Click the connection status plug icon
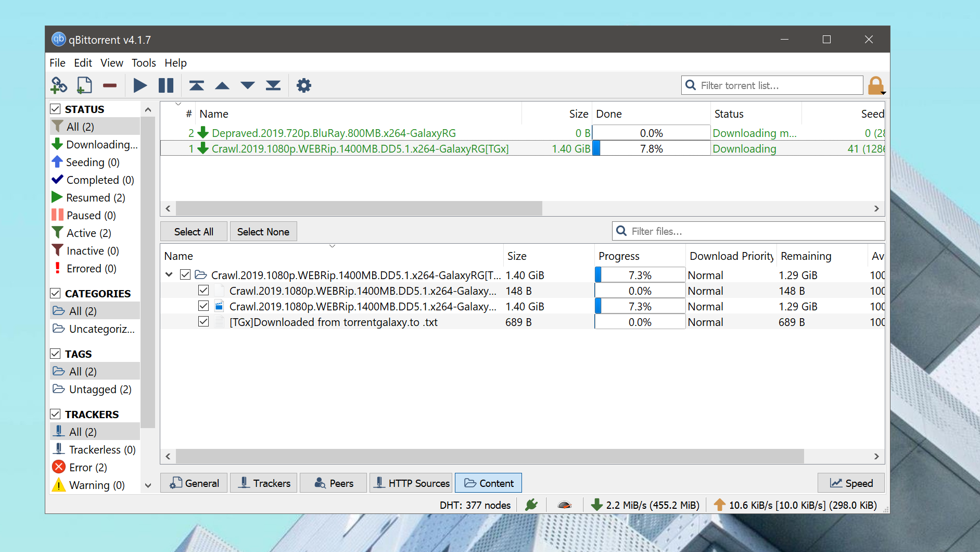Viewport: 980px width, 552px height. [x=531, y=505]
